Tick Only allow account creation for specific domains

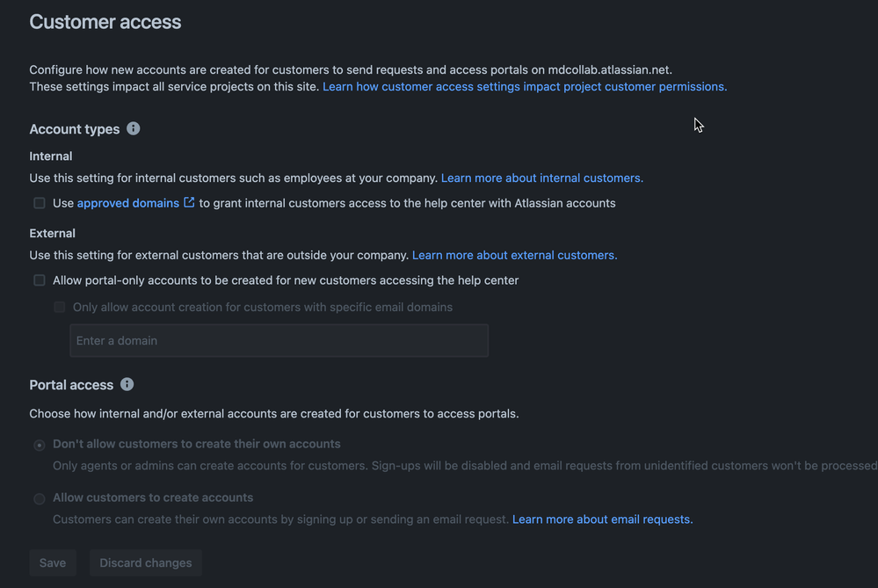point(60,307)
